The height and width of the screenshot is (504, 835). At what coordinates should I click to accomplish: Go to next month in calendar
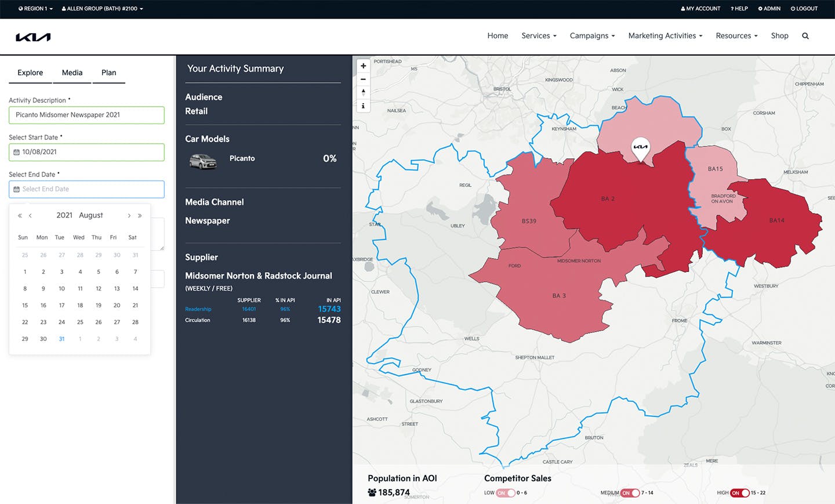coord(129,216)
